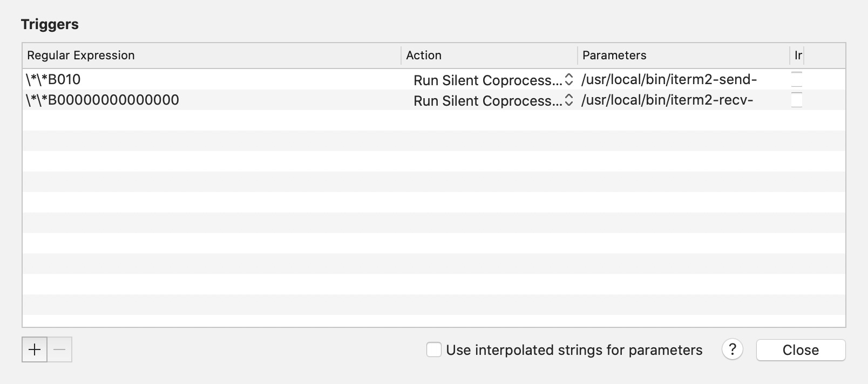Click divider between Regular Expression and Action headers
This screenshot has width=868, height=384.
401,56
